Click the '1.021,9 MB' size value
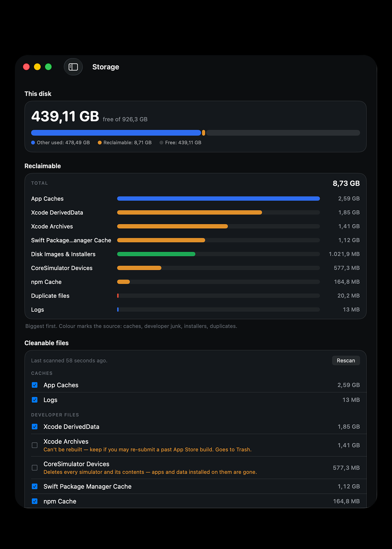Image resolution: width=392 pixels, height=549 pixels. (344, 254)
